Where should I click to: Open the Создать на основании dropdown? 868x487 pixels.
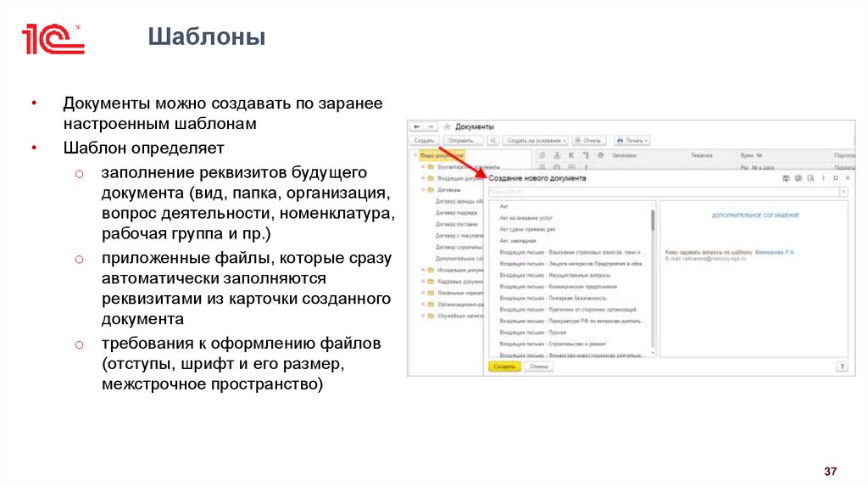point(536,141)
